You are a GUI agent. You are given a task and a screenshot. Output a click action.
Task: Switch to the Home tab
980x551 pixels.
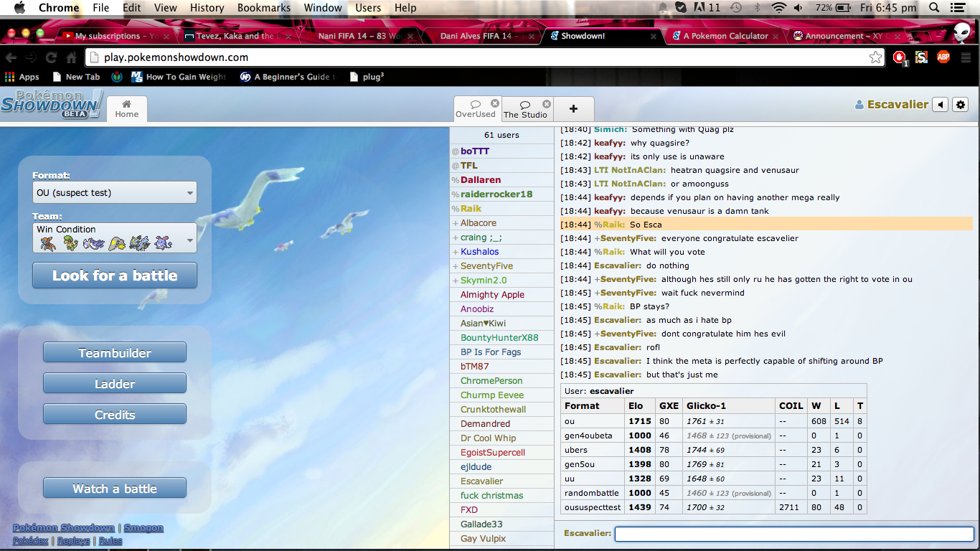pyautogui.click(x=127, y=109)
